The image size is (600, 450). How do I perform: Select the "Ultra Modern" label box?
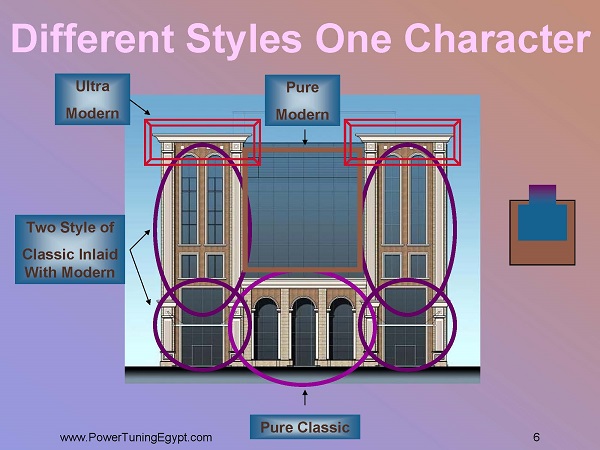click(x=92, y=99)
